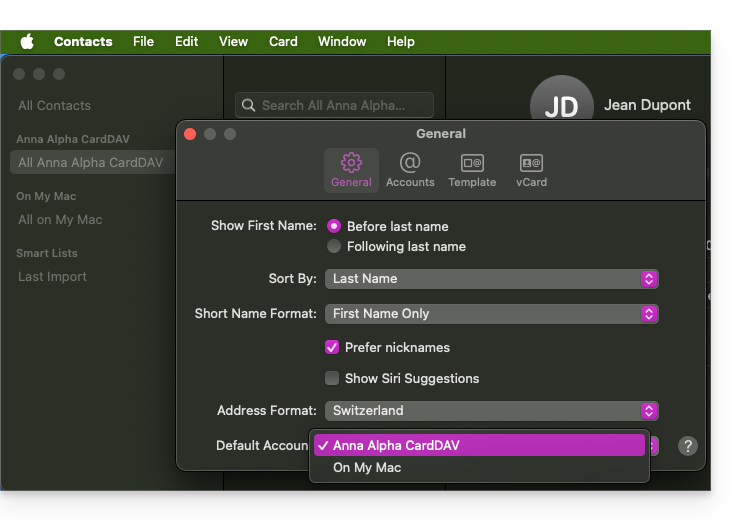Open the Sort By dropdown
This screenshot has height=521, width=741.
[x=491, y=279]
